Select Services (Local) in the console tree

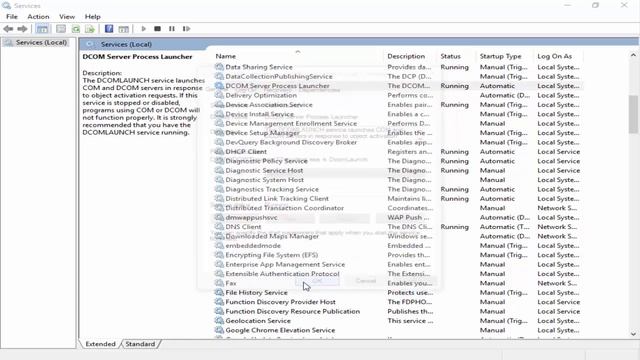pos(41,42)
